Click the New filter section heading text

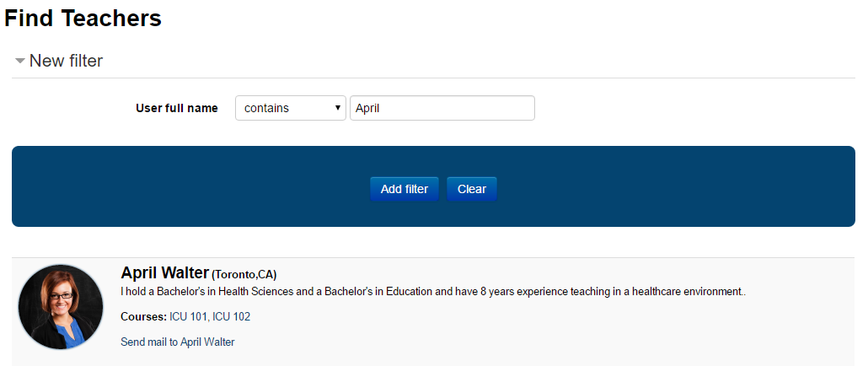[x=66, y=61]
